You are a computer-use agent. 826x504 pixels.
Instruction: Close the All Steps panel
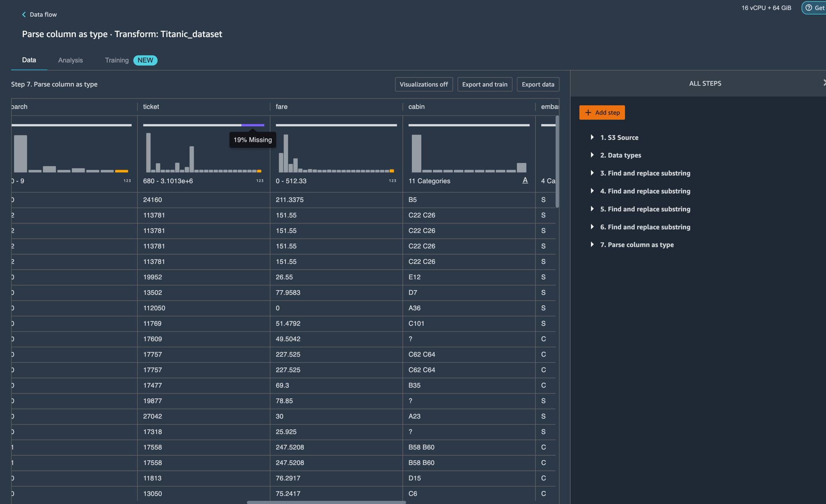[824, 83]
